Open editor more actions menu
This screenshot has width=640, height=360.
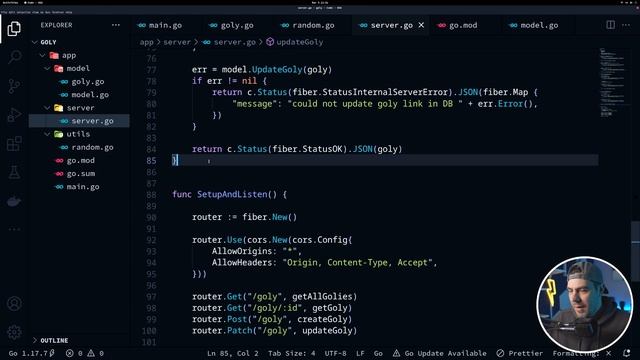coord(626,25)
